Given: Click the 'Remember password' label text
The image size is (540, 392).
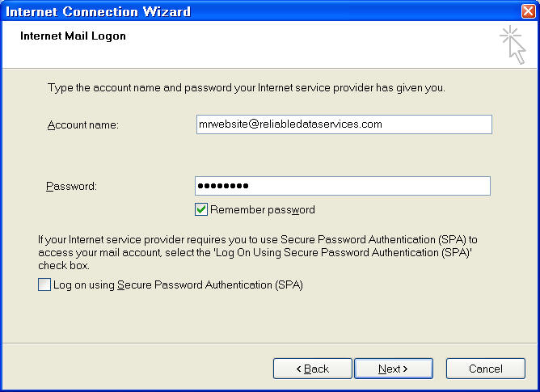Looking at the screenshot, I should click(x=262, y=210).
